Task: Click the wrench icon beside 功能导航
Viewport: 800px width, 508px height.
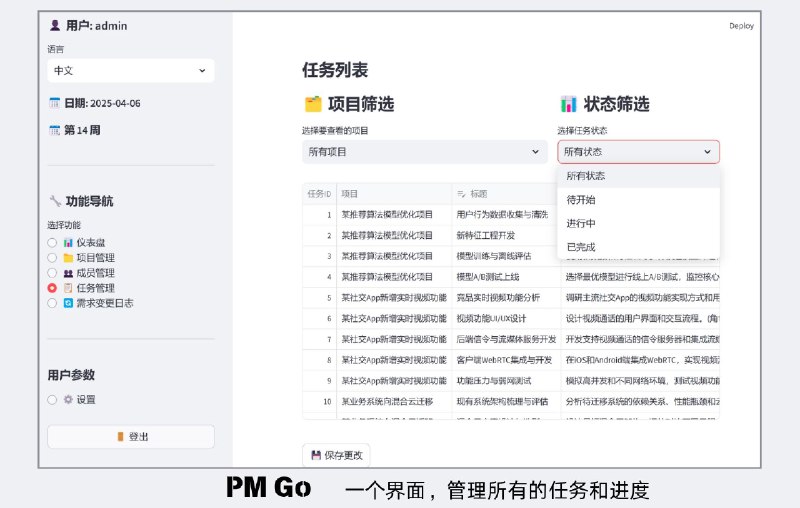Action: pyautogui.click(x=55, y=201)
